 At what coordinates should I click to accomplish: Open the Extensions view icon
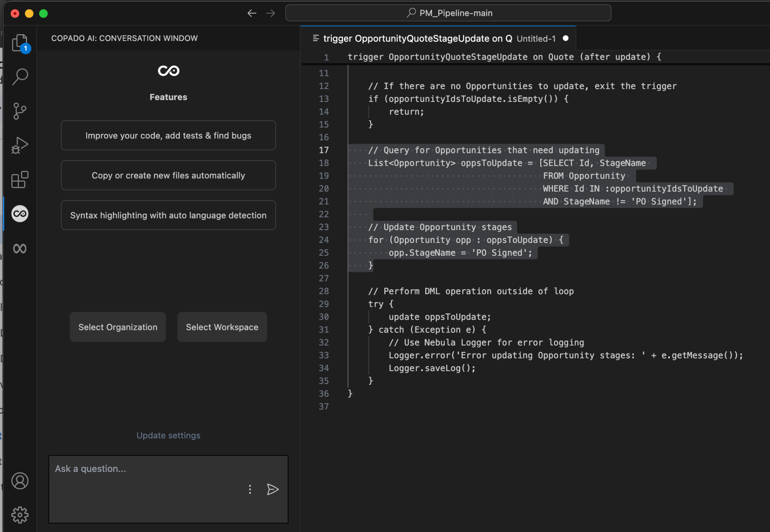20,179
